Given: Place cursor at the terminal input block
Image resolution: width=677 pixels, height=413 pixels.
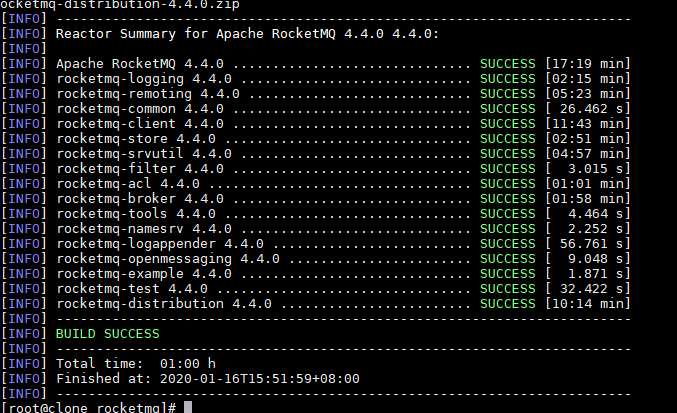Looking at the screenshot, I should click(188, 407).
